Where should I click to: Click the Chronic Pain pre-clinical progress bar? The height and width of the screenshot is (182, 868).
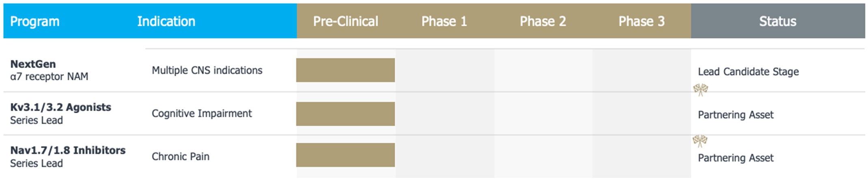pos(345,155)
